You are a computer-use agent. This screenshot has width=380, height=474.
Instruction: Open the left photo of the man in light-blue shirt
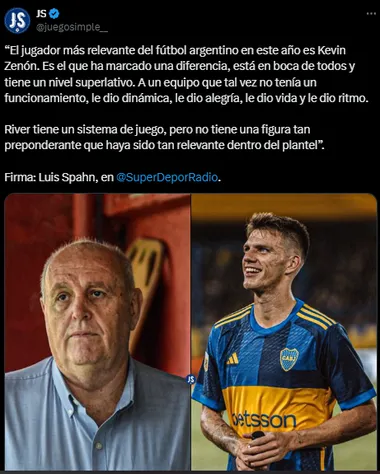97,332
